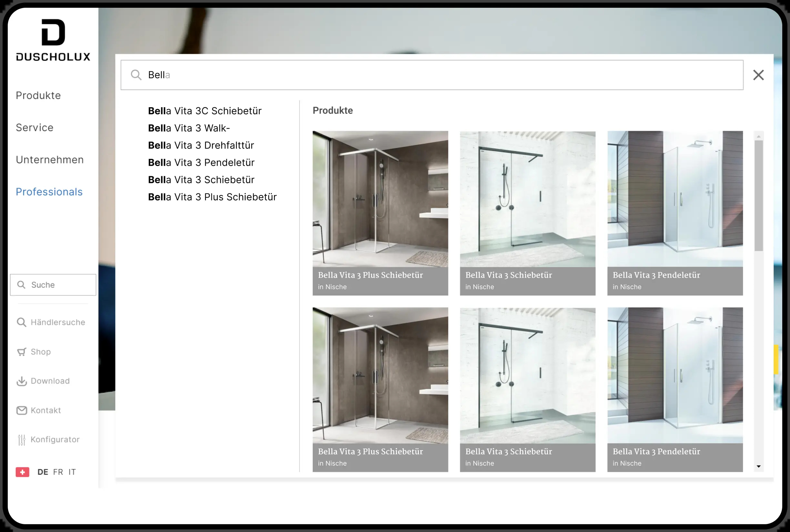Open the Professionals menu item

coord(49,192)
